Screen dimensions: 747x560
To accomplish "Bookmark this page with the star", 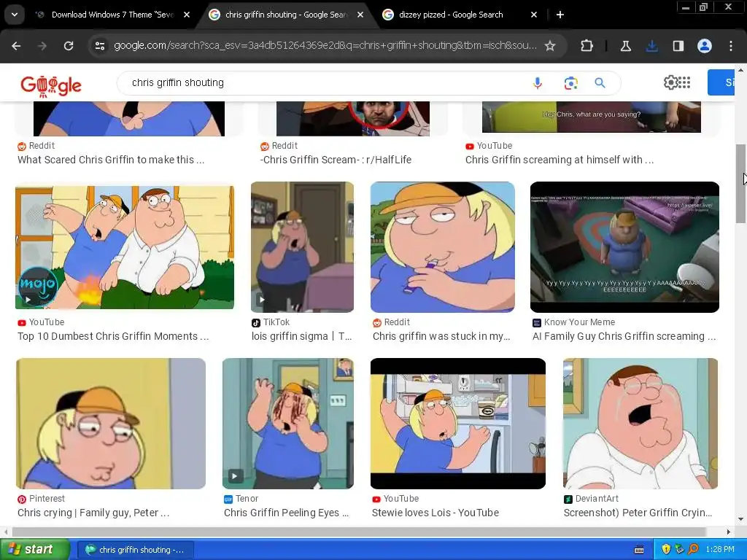I will click(x=550, y=46).
